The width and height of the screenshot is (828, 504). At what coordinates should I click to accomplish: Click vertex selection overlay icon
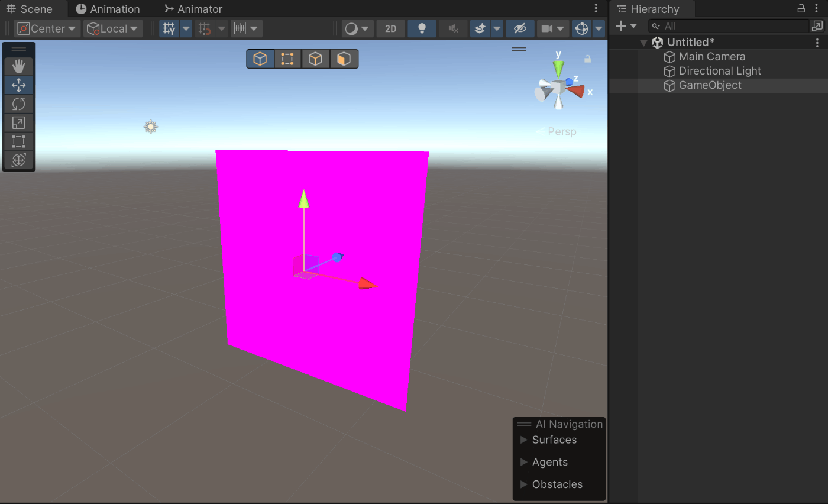point(287,59)
